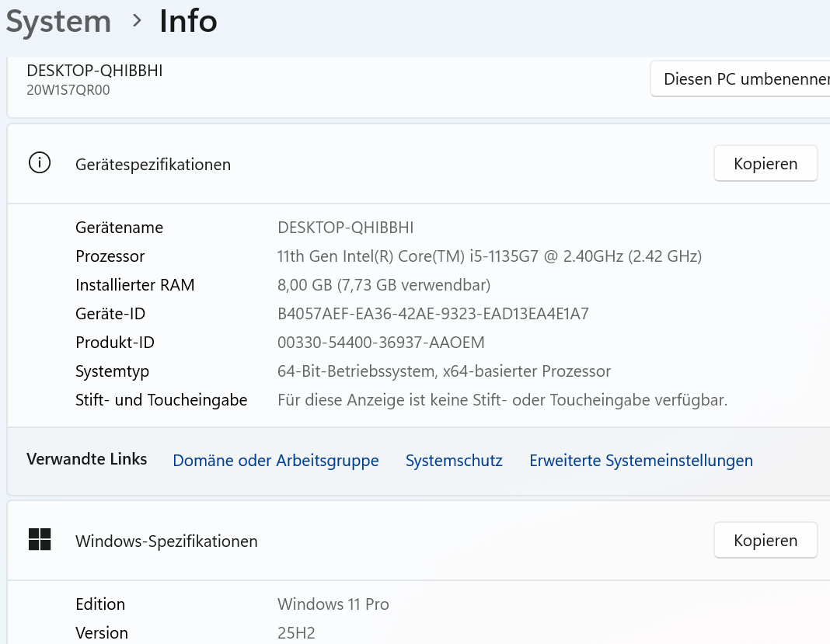830x644 pixels.
Task: Select the Version value 25H2
Action: pos(296,633)
